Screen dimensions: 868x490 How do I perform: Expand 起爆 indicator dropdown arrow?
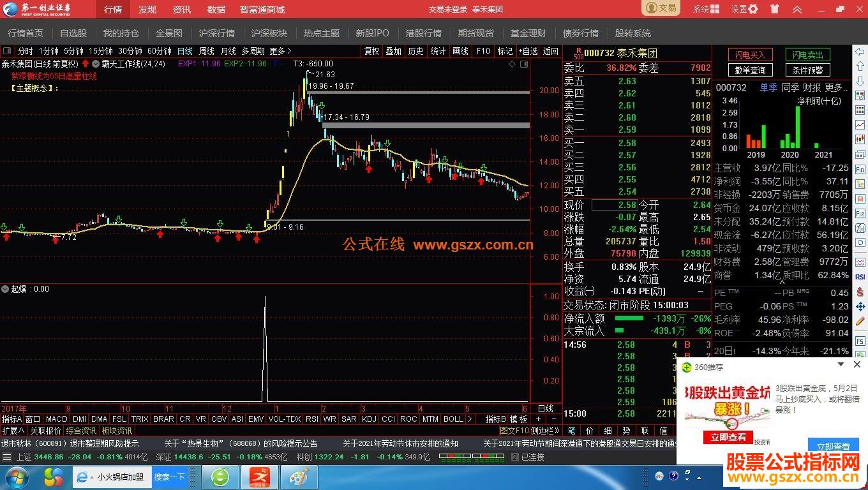pyautogui.click(x=5, y=289)
